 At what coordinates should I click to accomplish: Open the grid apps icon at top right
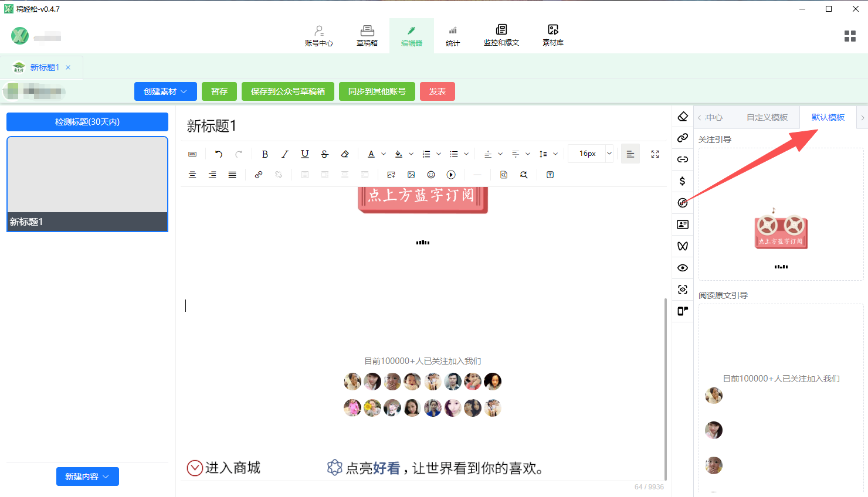(x=850, y=36)
